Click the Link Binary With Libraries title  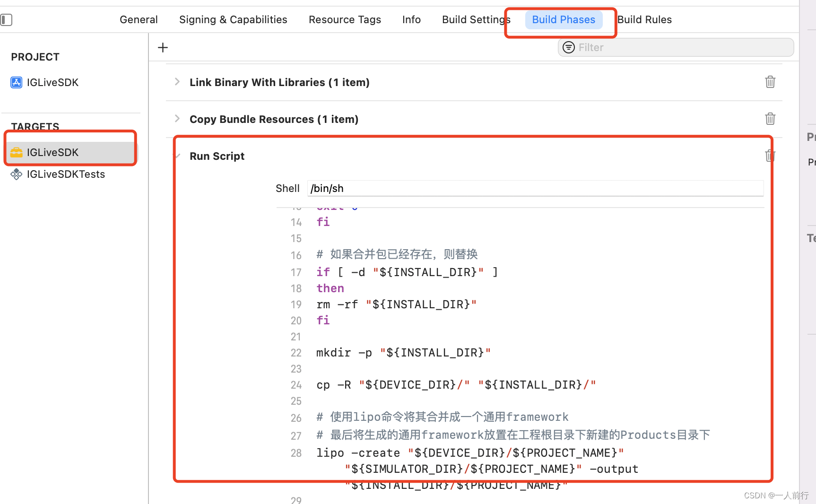pyautogui.click(x=279, y=82)
